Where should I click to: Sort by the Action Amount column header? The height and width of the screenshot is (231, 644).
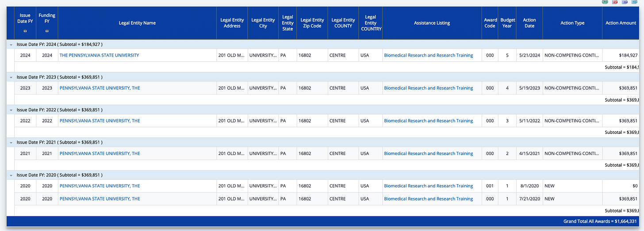tap(621, 23)
